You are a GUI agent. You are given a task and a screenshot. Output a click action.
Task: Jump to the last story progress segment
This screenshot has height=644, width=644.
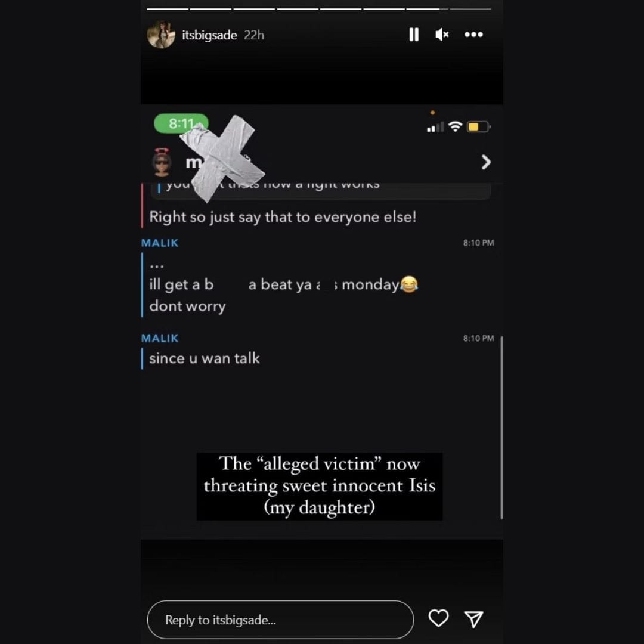click(x=470, y=8)
